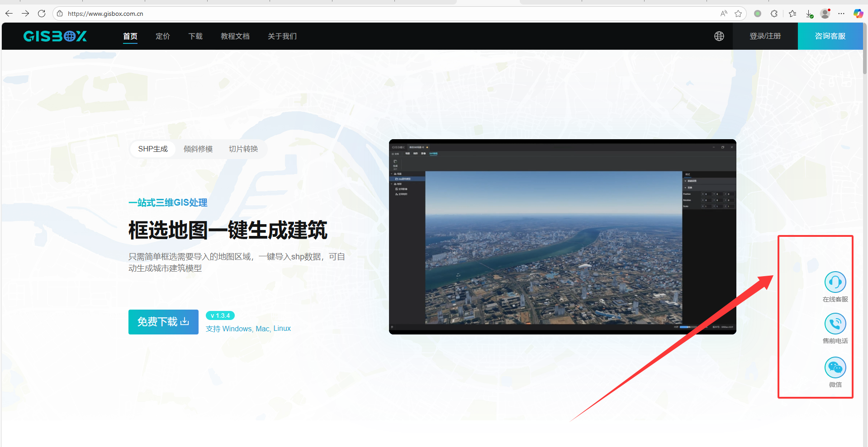The width and height of the screenshot is (868, 447).
Task: Open browser extensions puzzle icon
Action: pos(774,14)
